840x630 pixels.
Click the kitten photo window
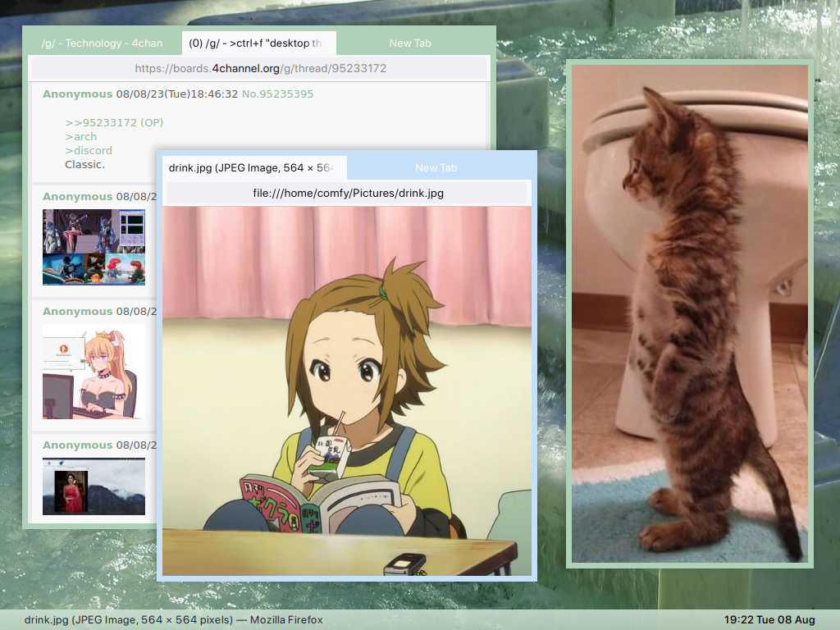(x=689, y=313)
